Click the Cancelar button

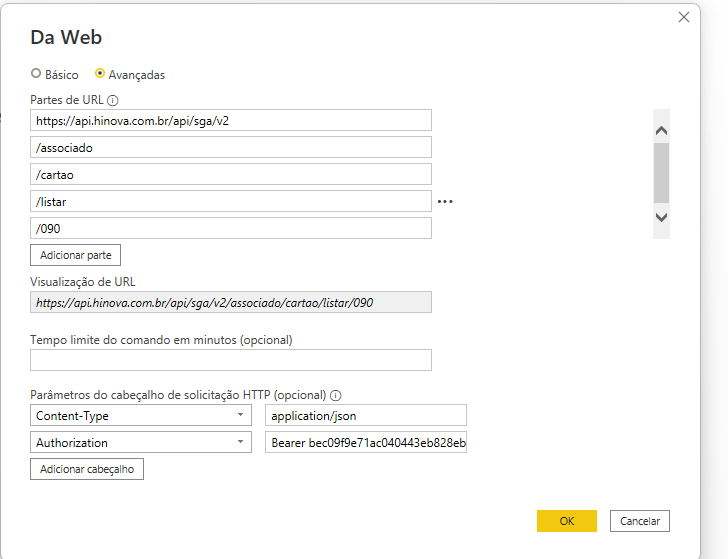click(640, 521)
